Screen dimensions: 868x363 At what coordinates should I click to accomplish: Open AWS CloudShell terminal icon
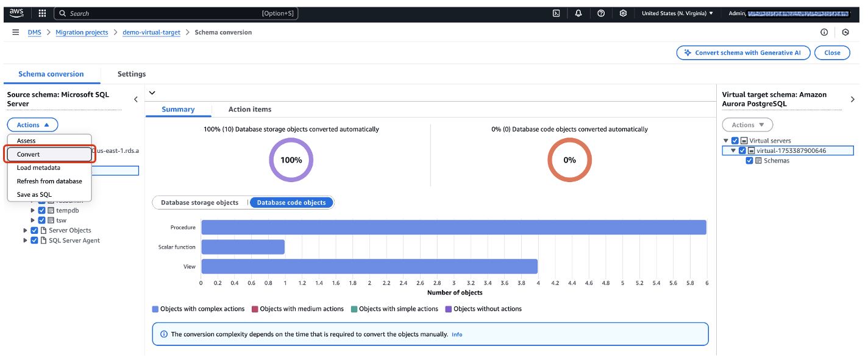coord(556,13)
